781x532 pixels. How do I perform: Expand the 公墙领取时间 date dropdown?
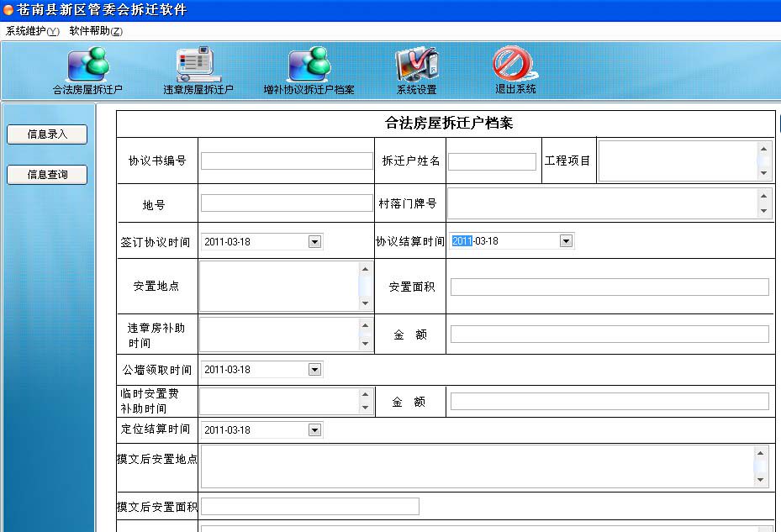click(315, 370)
